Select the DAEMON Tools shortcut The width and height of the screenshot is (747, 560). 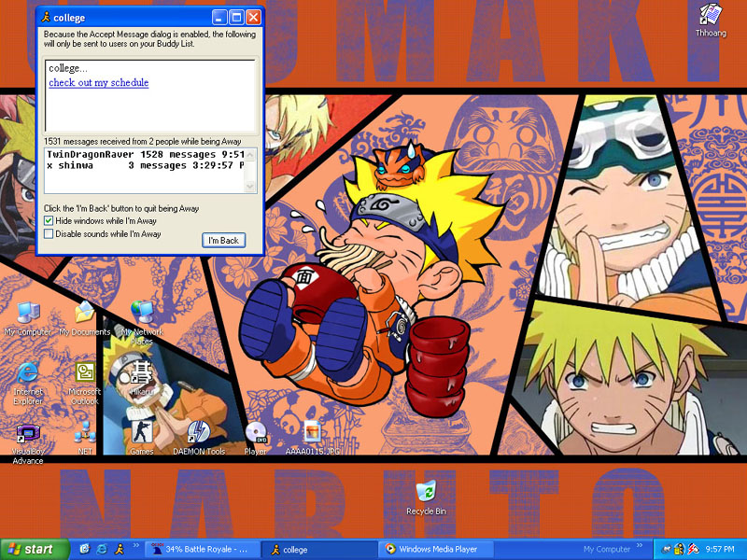click(199, 438)
